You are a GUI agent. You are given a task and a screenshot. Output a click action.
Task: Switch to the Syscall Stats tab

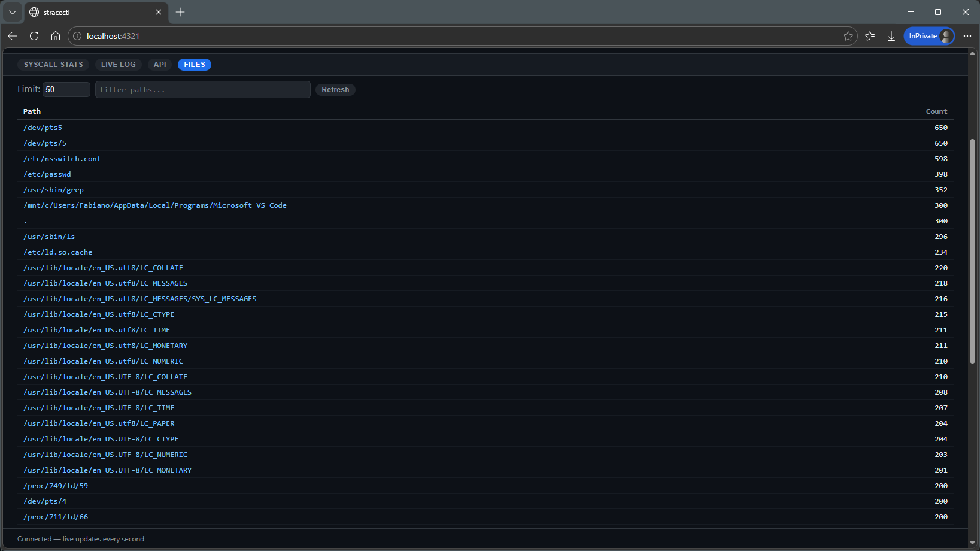(x=53, y=65)
